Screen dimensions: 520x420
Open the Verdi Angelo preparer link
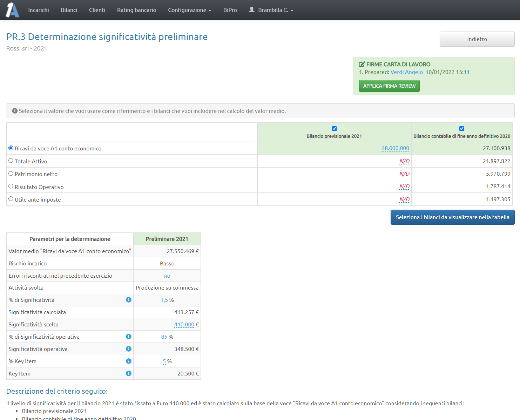pyautogui.click(x=406, y=72)
